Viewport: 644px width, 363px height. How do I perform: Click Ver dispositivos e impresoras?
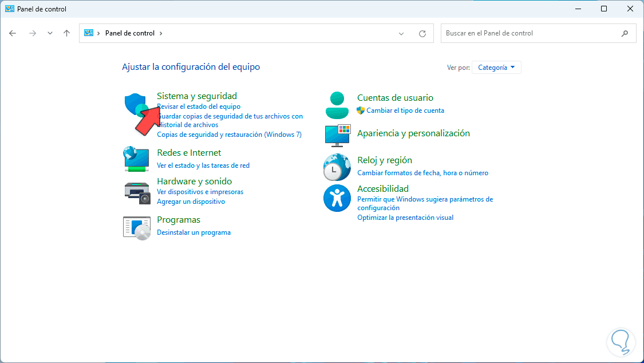point(200,192)
